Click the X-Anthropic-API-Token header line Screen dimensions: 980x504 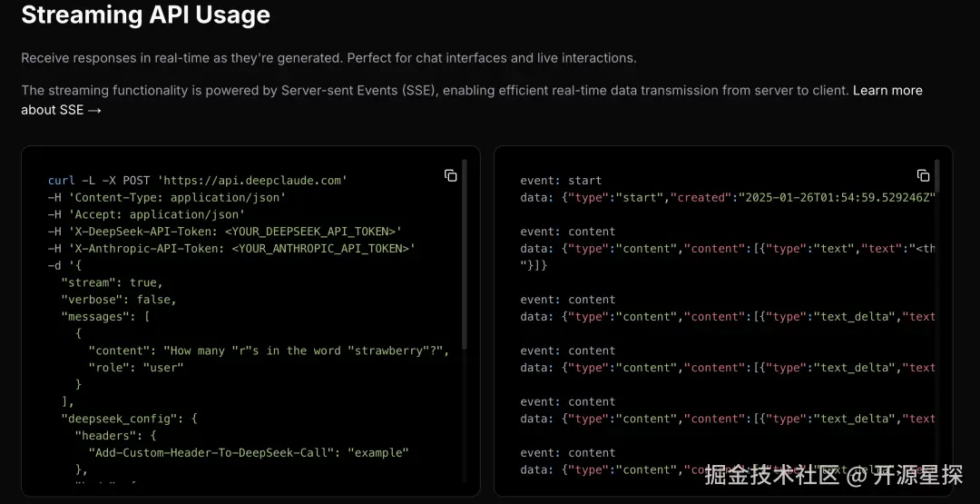[x=232, y=248]
